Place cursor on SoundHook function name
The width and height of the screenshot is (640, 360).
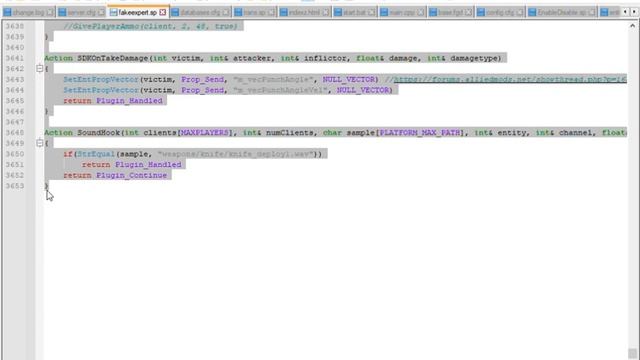[98, 133]
